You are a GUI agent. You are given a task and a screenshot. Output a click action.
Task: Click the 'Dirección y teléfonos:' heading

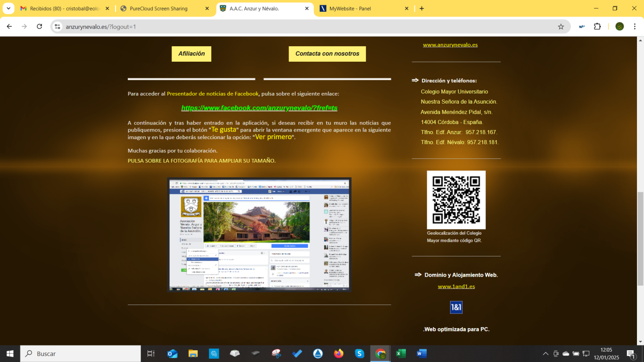(449, 81)
